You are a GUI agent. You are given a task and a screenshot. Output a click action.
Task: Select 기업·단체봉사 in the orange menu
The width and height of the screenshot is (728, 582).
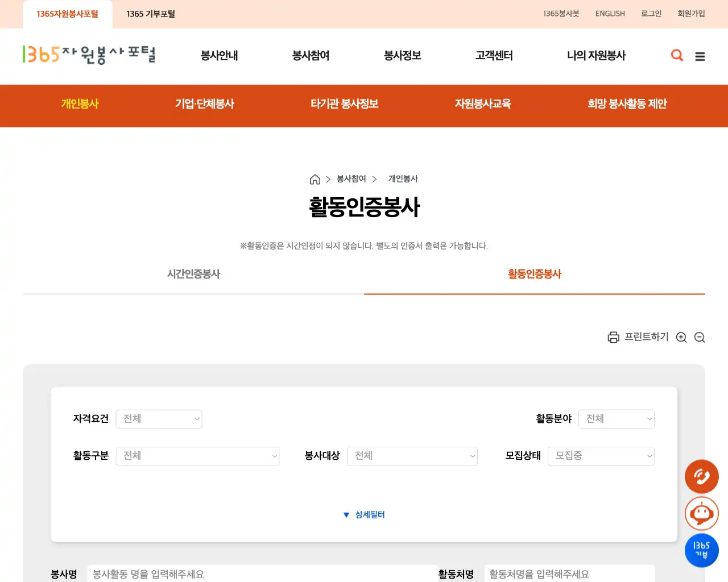click(x=205, y=104)
